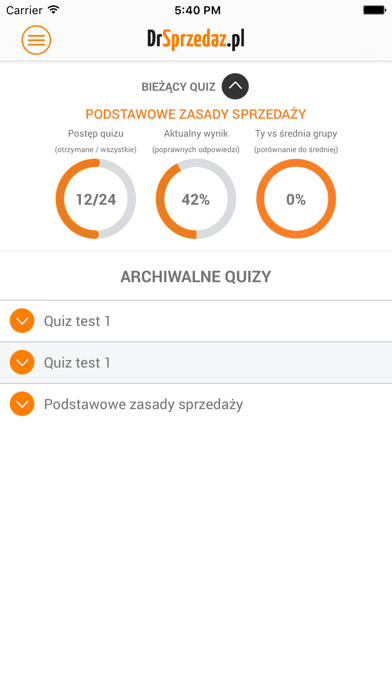The height and width of the screenshot is (696, 392).
Task: Tap the 12/24 quiz progress ring
Action: 95,199
